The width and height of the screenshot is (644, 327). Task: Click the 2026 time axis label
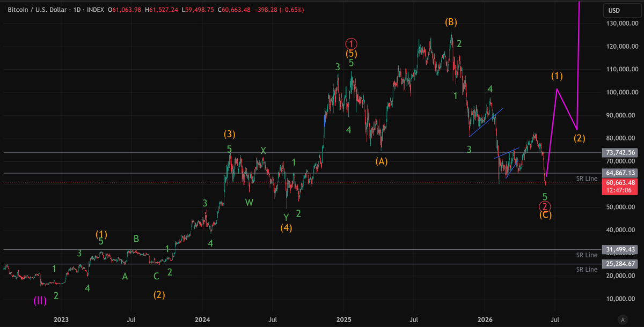tap(485, 319)
